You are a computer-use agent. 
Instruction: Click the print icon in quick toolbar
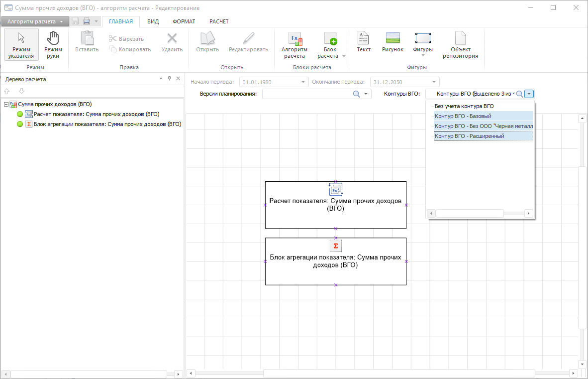(x=87, y=21)
